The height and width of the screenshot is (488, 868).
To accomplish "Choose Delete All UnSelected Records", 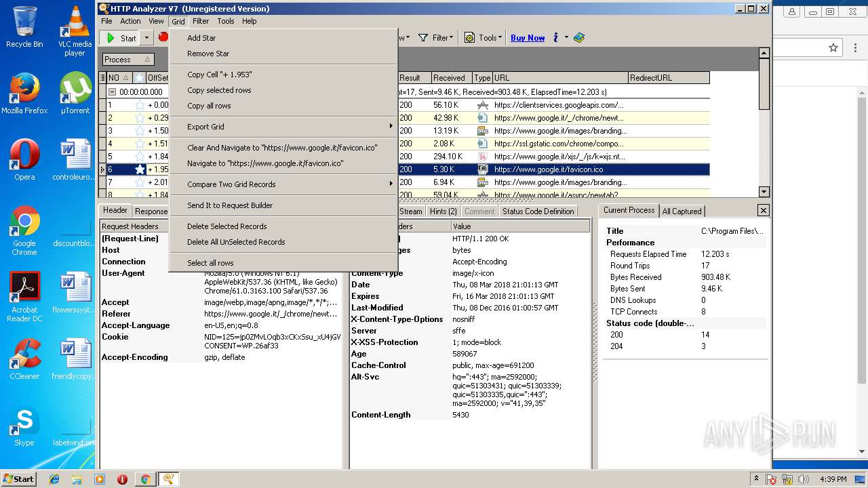I will click(283, 242).
